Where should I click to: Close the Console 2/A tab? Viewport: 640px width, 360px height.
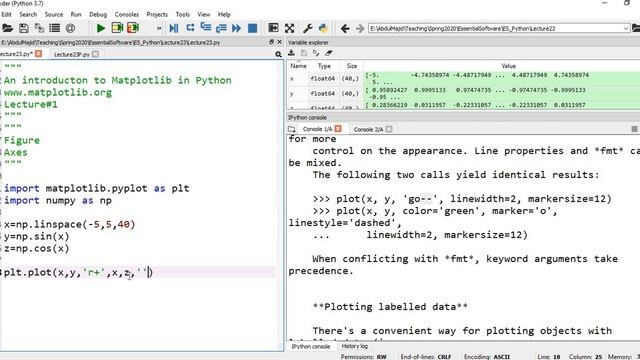point(389,129)
